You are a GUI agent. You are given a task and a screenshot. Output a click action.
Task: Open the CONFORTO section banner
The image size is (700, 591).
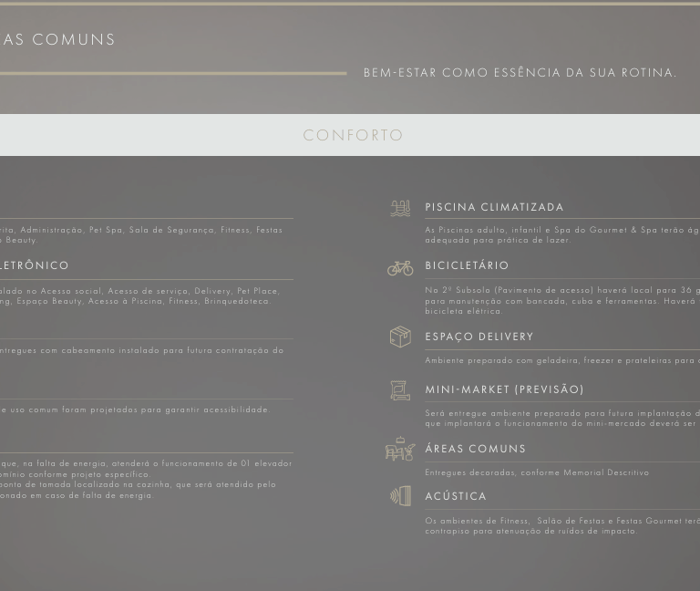point(353,135)
